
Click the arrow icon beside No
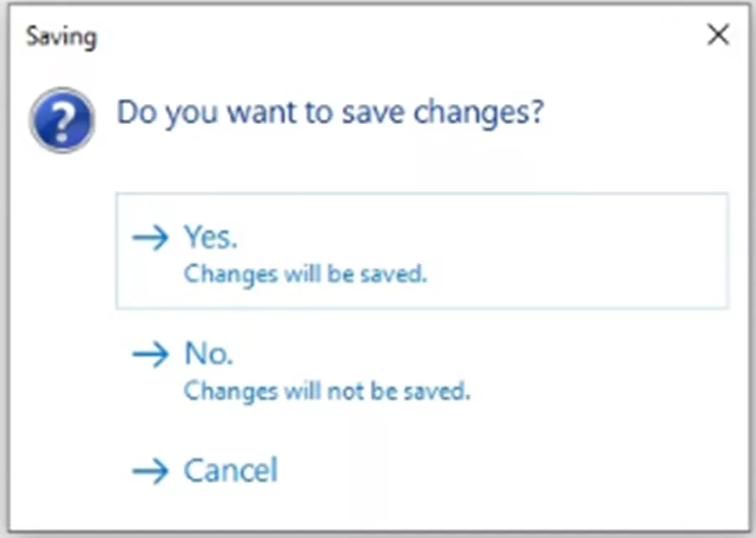click(151, 354)
